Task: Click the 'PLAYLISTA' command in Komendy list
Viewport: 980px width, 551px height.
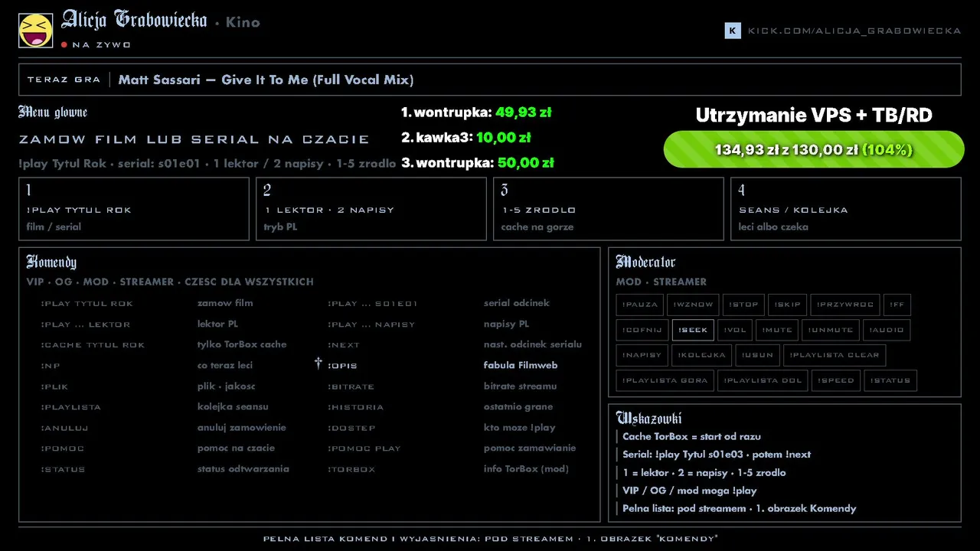Action: point(70,407)
